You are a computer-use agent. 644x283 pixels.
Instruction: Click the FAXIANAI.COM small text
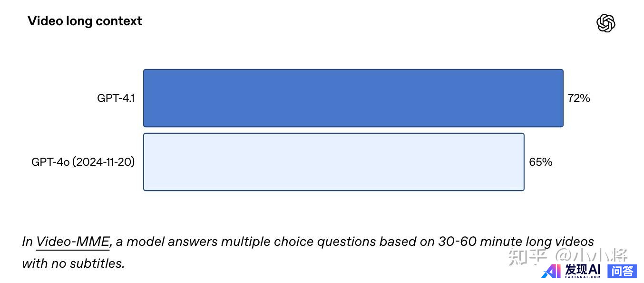pos(583,277)
